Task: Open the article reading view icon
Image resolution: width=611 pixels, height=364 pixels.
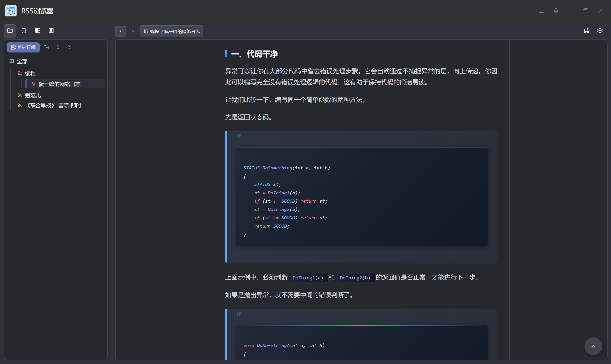Action: (x=51, y=31)
